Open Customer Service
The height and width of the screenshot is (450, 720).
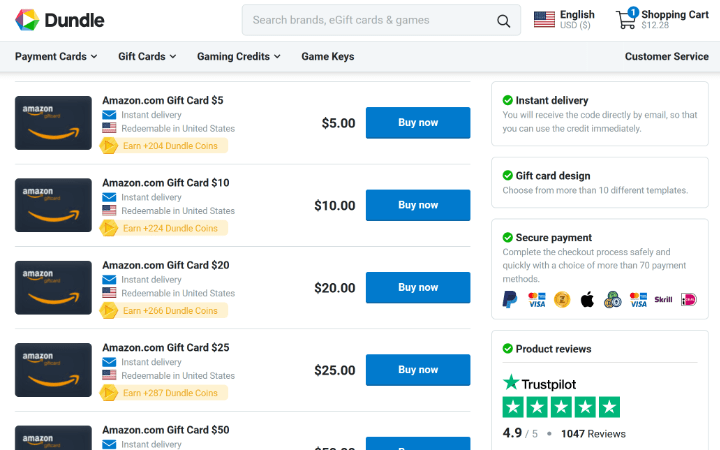667,56
